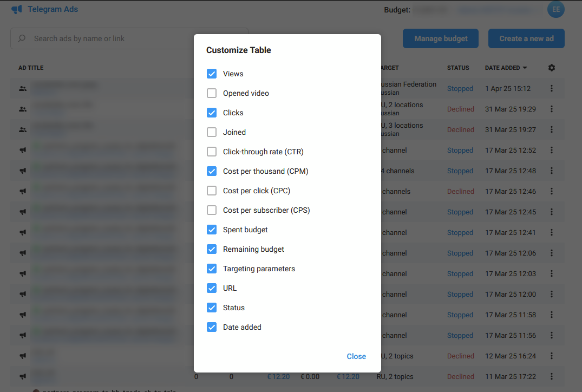Open three-dot menu for 12 Mar 25 16:24 ad
The image size is (582, 392).
[551, 356]
